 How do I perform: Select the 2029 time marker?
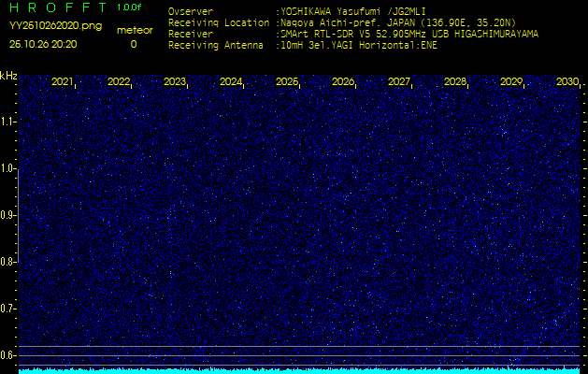[x=511, y=82]
